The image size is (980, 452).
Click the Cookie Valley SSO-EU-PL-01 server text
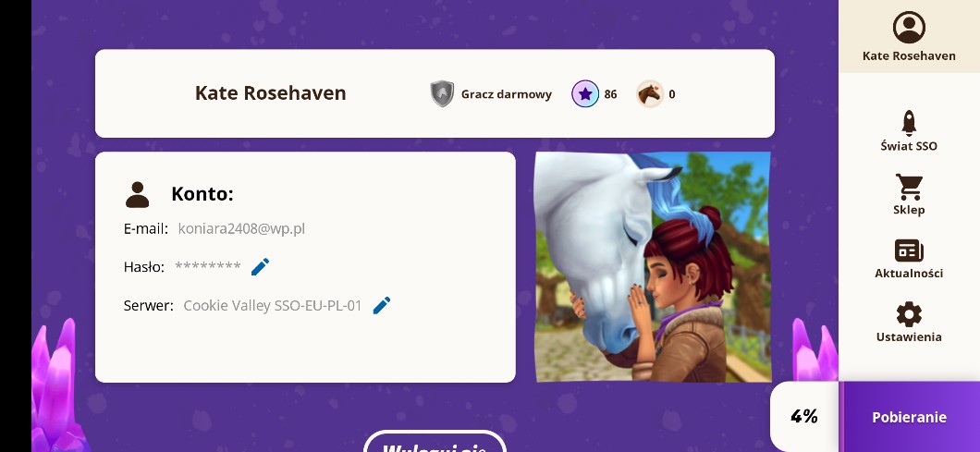(273, 306)
